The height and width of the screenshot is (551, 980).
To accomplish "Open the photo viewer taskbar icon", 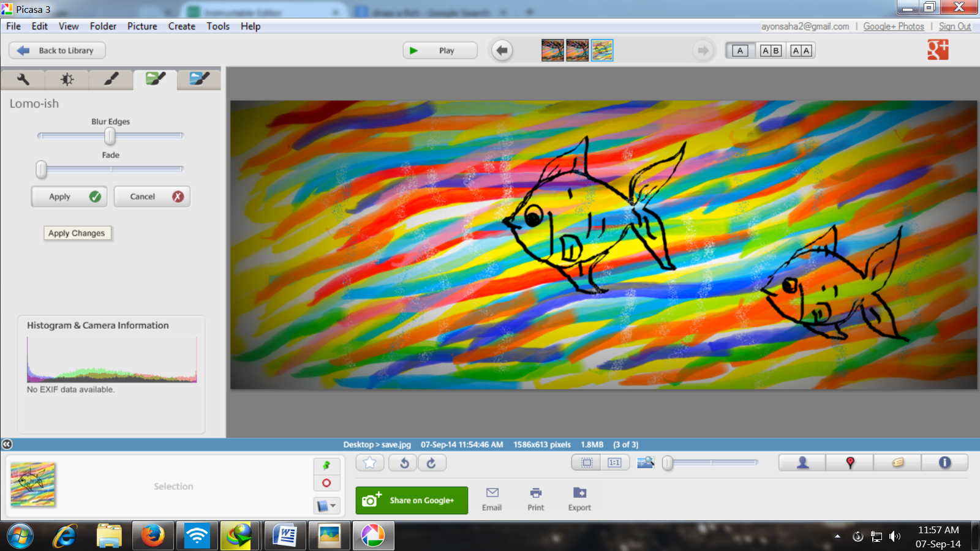I will (330, 536).
